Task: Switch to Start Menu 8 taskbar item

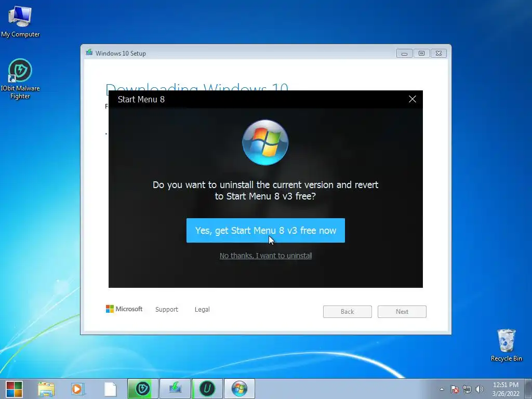Action: pos(239,389)
